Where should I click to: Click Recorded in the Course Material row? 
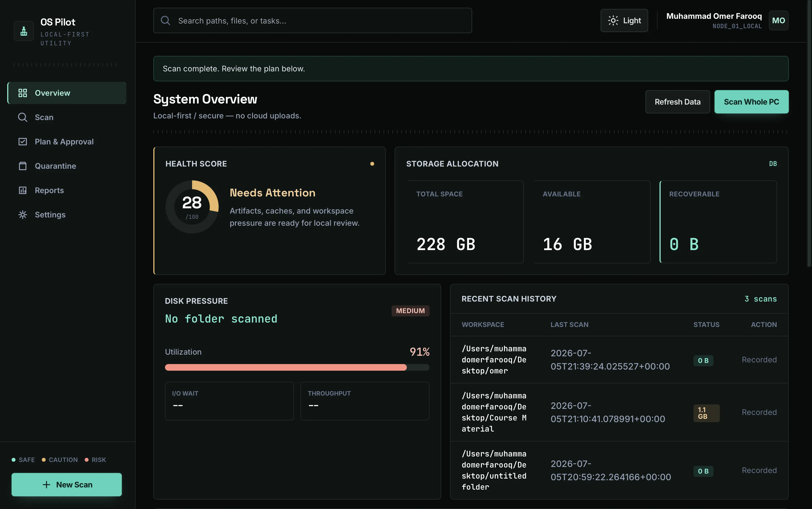pos(759,412)
